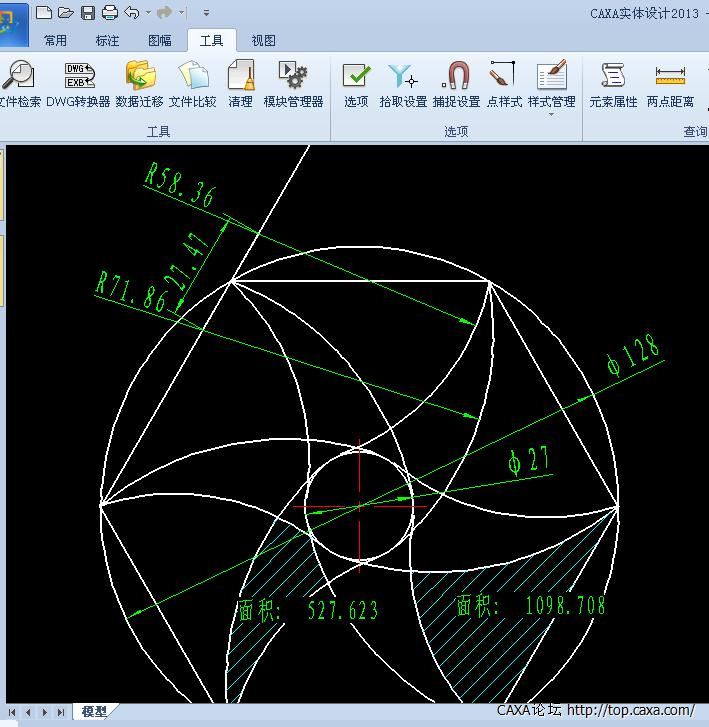Open the 视图 ribbon tab
Image resolution: width=709 pixels, height=727 pixels.
pyautogui.click(x=263, y=41)
